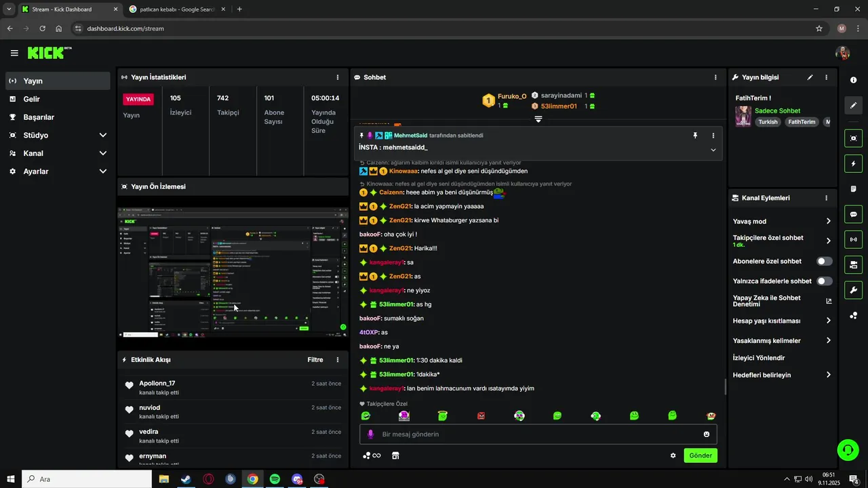
Task: Insert the halo green emote
Action: tap(443, 415)
